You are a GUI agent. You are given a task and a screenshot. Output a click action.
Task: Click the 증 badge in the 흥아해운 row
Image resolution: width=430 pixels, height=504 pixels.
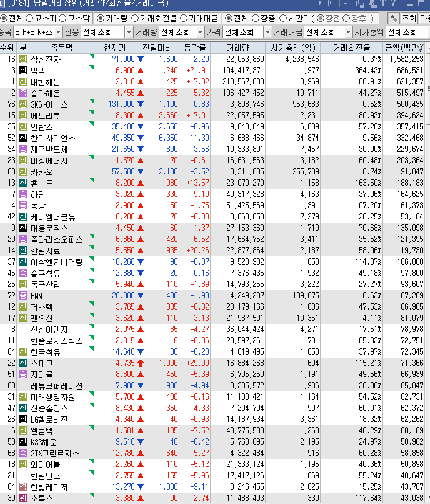coord(23,93)
